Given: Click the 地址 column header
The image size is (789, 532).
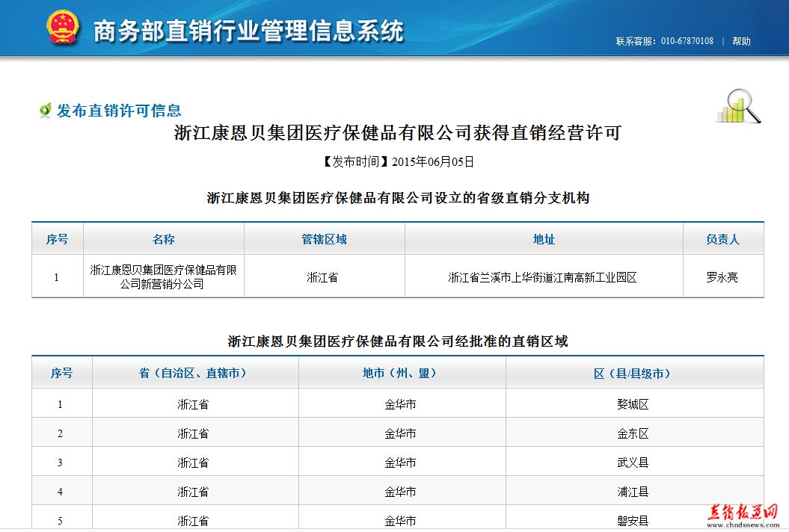Looking at the screenshot, I should 544,239.
